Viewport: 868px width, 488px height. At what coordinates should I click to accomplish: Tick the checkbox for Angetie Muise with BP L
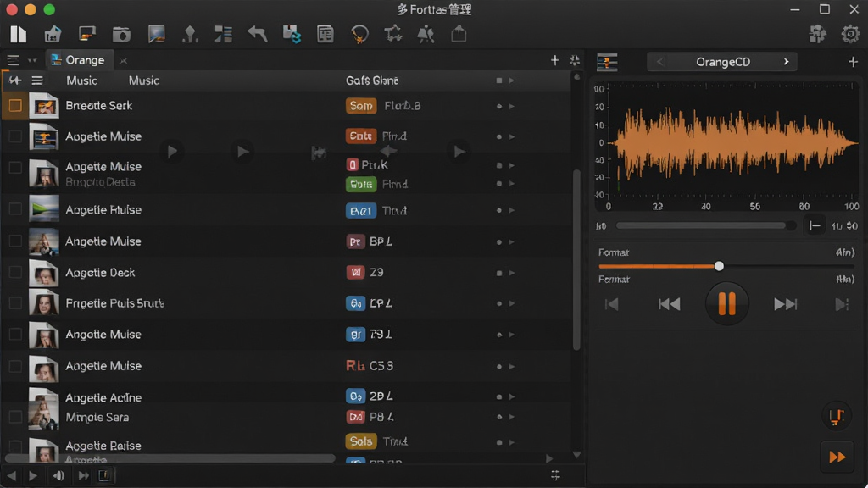[15, 241]
